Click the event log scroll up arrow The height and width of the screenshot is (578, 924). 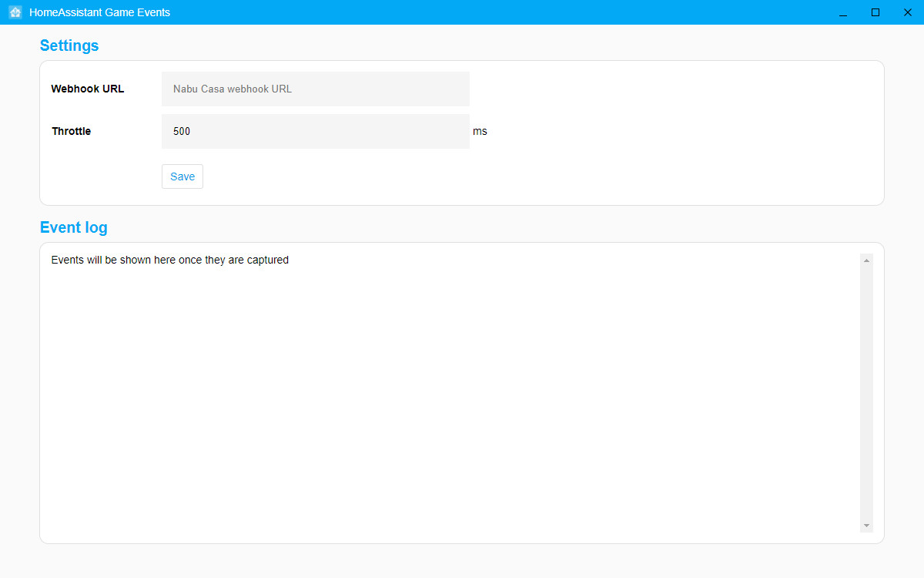coord(867,260)
